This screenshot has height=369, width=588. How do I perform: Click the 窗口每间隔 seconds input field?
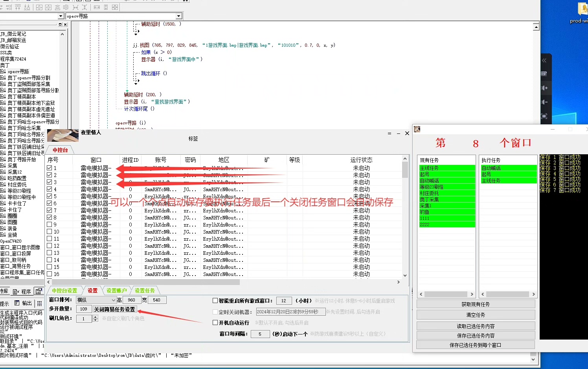click(260, 334)
